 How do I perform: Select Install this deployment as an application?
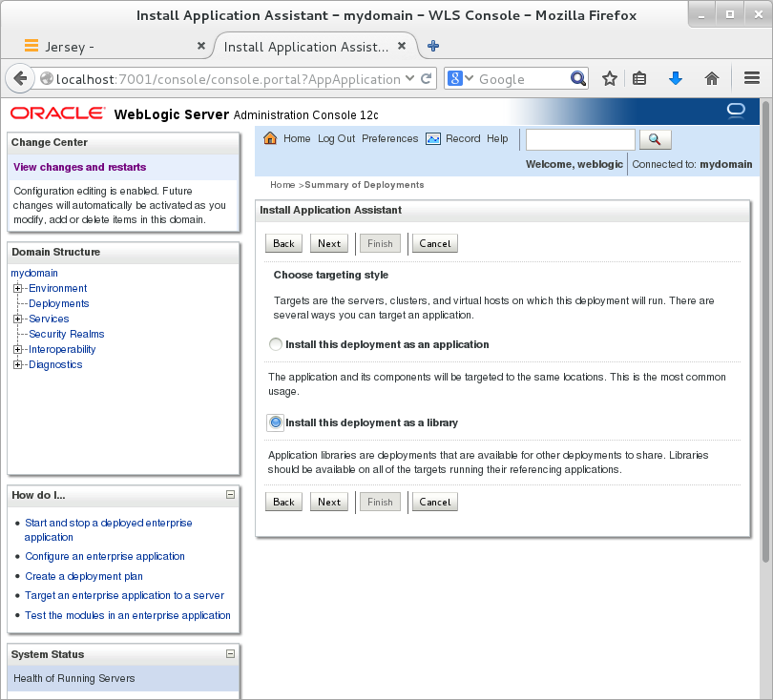(276, 344)
